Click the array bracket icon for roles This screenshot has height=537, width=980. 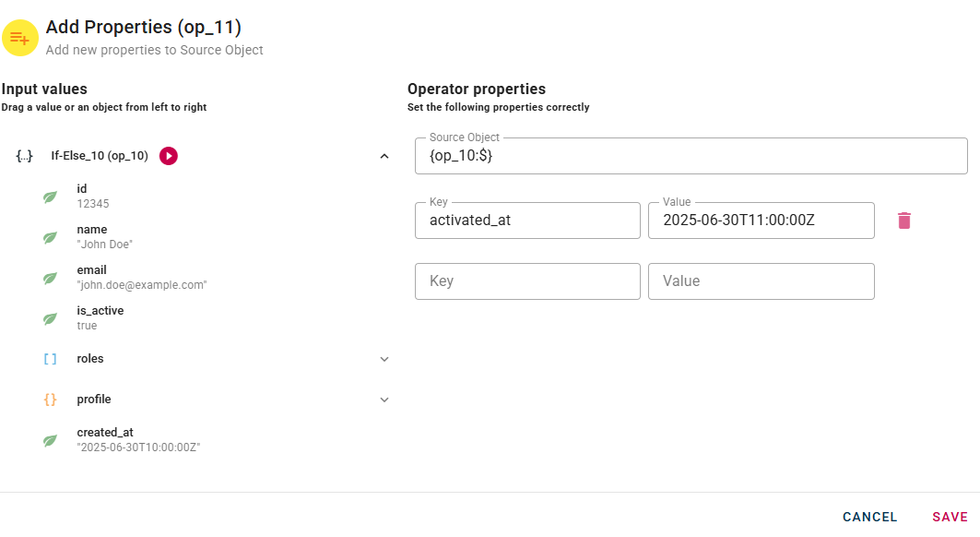(x=51, y=359)
